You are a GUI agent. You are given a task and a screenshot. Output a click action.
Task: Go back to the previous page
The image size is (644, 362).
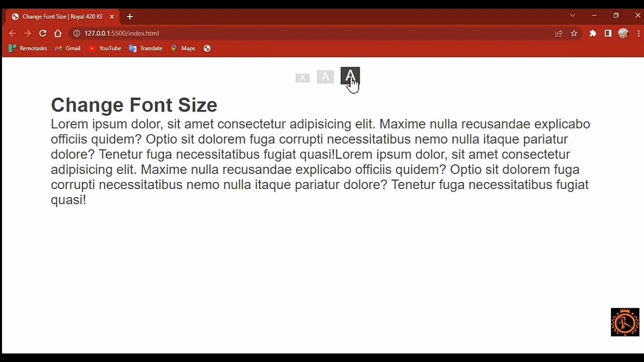click(13, 33)
